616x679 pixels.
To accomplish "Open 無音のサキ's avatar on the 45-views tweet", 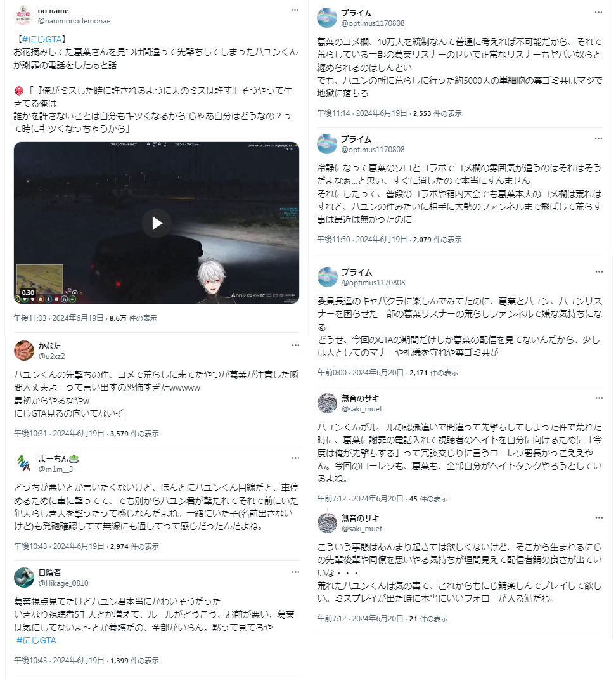I will (327, 403).
